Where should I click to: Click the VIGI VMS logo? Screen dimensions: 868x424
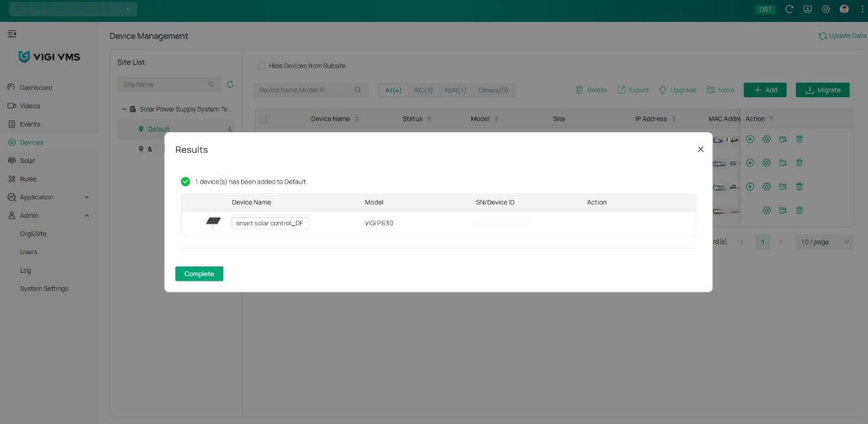point(49,57)
